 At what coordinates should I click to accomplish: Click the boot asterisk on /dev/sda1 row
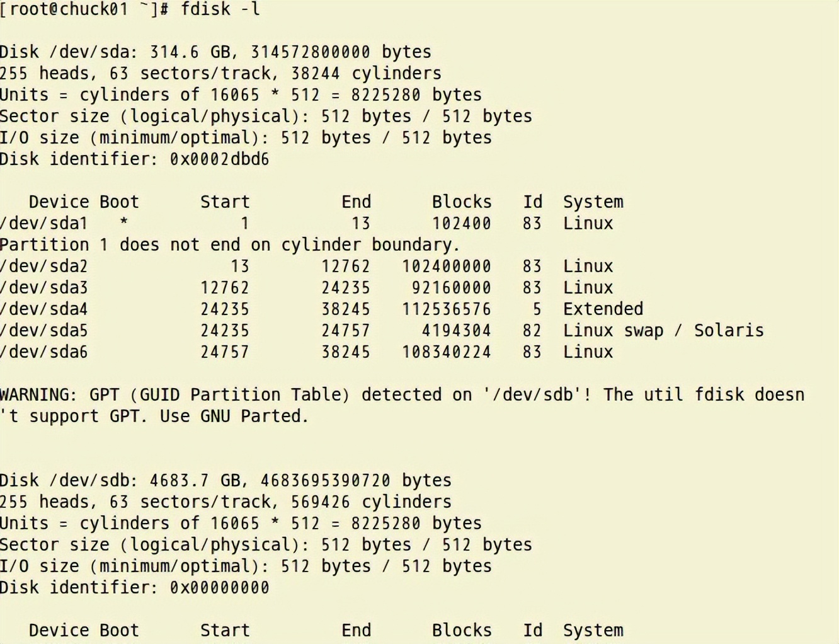point(124,222)
